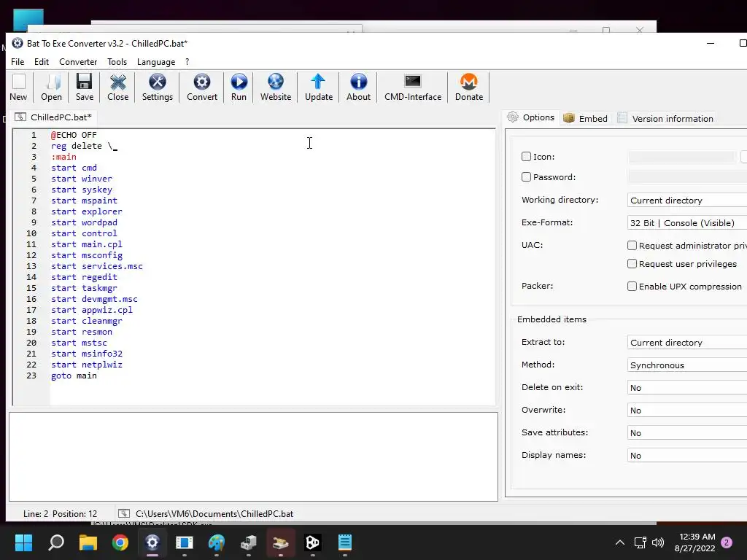Check Request user privileges
Screen dimensions: 747x560
(632, 263)
